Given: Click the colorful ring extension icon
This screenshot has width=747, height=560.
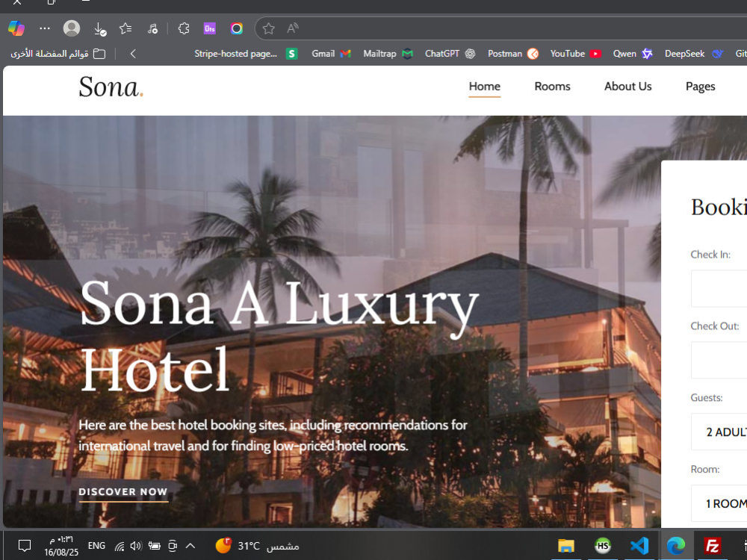Looking at the screenshot, I should coord(236,28).
